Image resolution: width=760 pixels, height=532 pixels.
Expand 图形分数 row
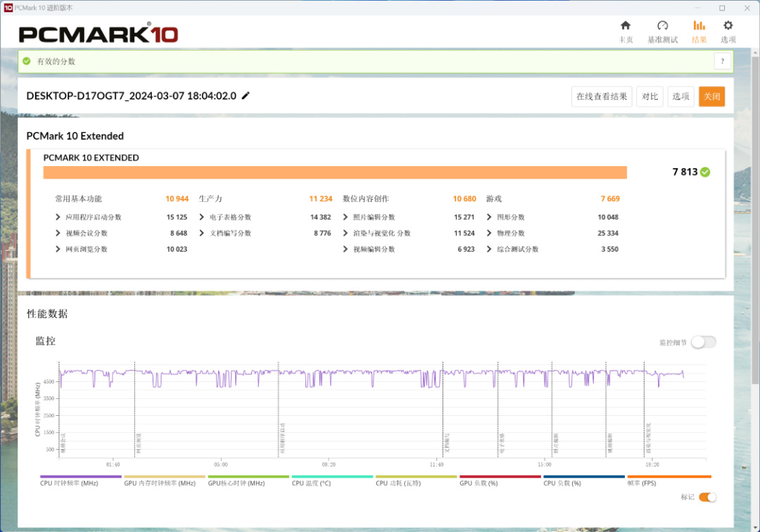[x=489, y=217]
